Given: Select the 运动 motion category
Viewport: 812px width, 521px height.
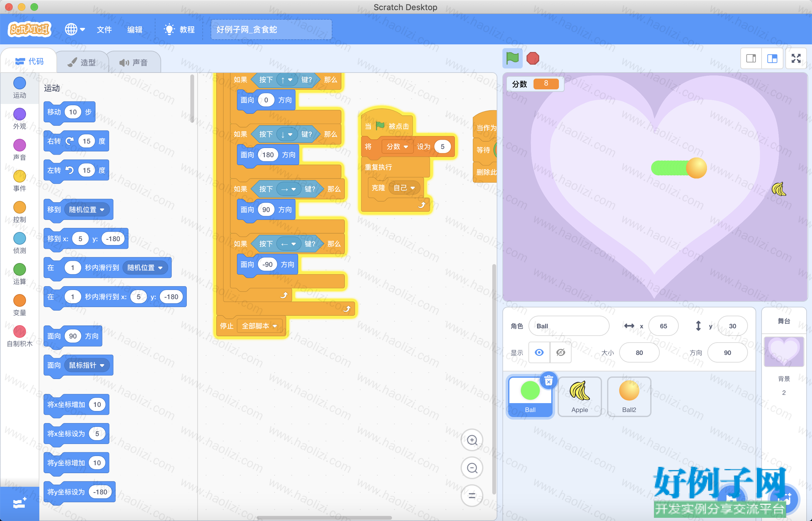Looking at the screenshot, I should click(20, 88).
